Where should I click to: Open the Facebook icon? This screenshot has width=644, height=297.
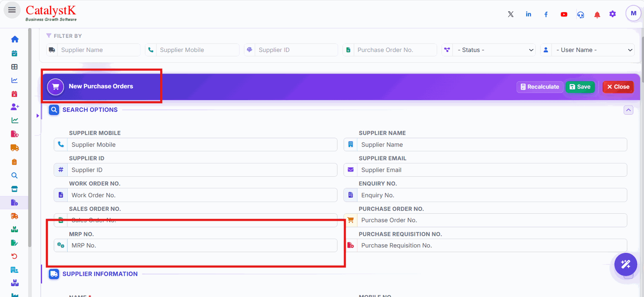point(546,14)
